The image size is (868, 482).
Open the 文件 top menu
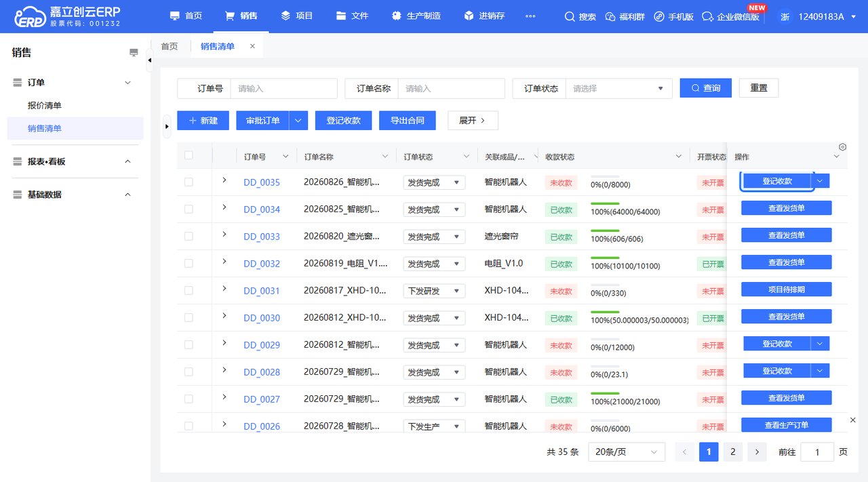point(352,16)
